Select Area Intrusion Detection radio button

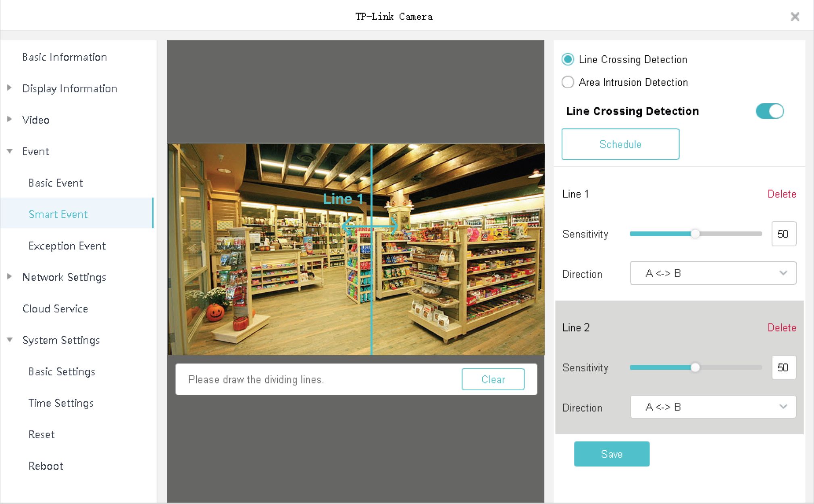coord(568,82)
